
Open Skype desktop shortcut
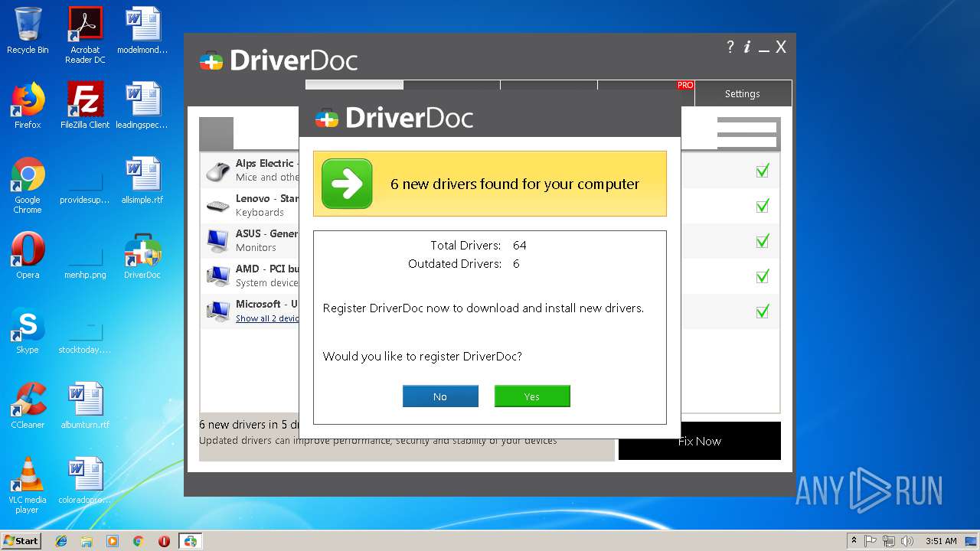click(28, 331)
